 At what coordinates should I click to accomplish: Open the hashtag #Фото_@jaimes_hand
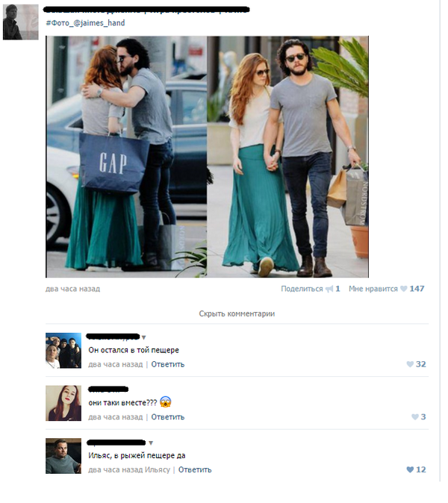click(85, 23)
